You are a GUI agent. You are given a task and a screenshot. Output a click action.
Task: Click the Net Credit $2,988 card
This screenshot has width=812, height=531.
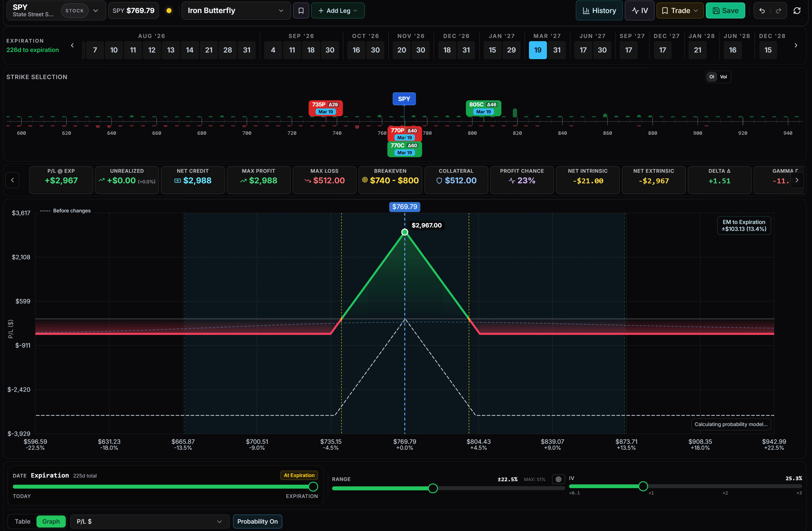(192, 180)
